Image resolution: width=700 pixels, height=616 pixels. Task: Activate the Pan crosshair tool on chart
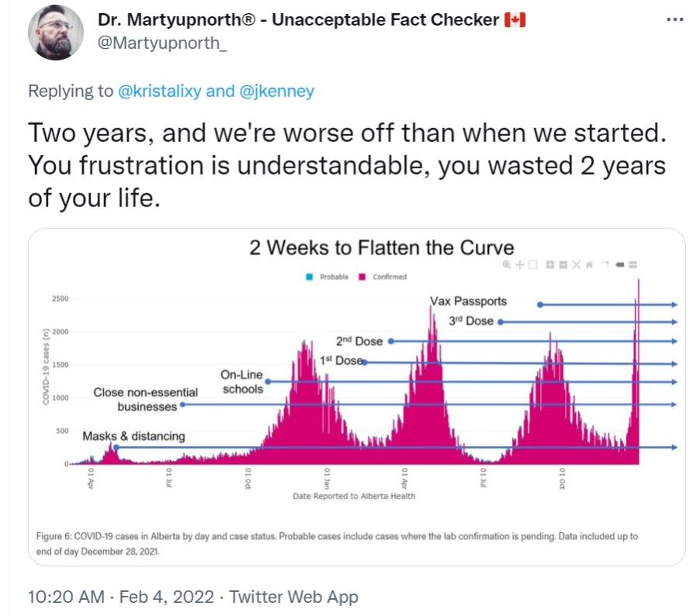[x=519, y=265]
